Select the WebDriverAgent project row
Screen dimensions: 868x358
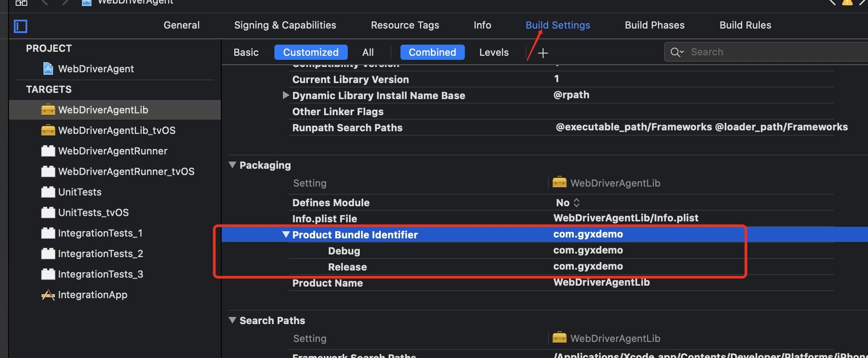[x=115, y=69]
